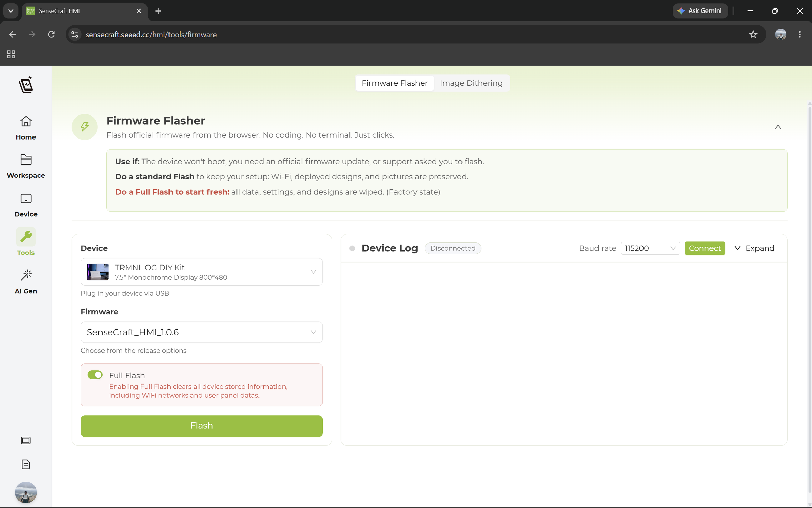Open the user avatar in sidebar

click(26, 492)
